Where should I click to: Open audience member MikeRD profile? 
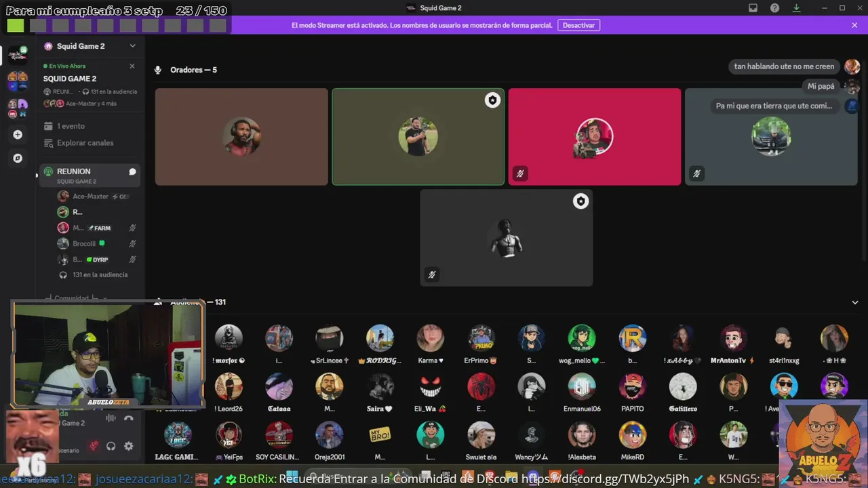(632, 441)
